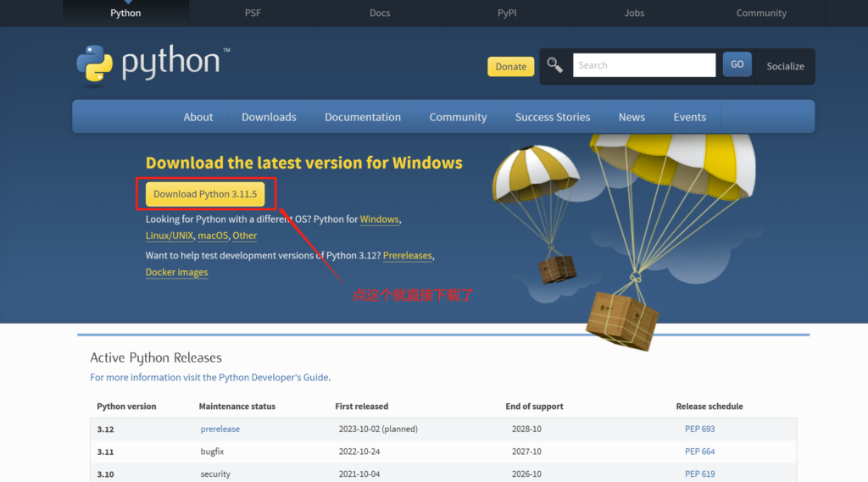This screenshot has width=868, height=482.
Task: Click the Download Python 3.11.5 button
Action: pos(205,194)
